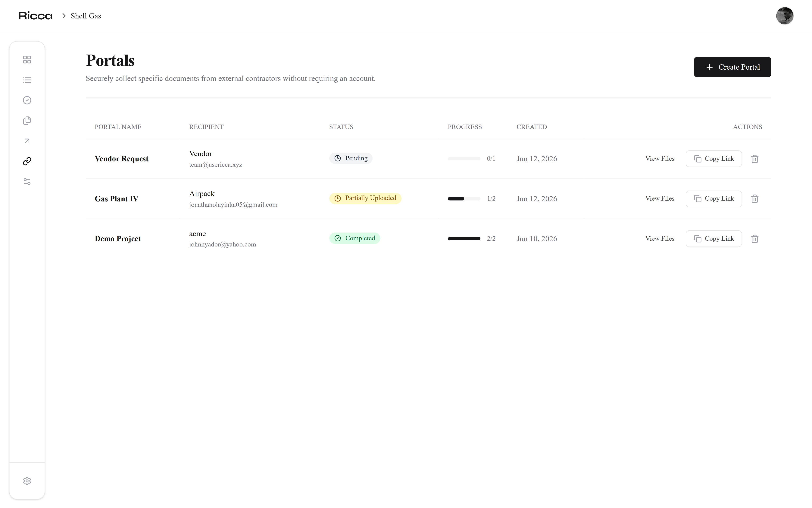Click the ACTIONS column header
The height and width of the screenshot is (508, 812).
point(747,127)
